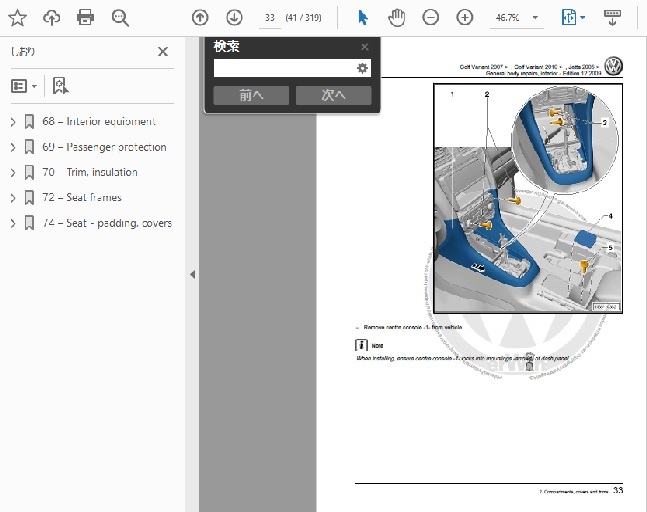Screen dimensions: 647x512
Task: Expand the 69 – Passenger protection bookmark
Action: tap(13, 147)
